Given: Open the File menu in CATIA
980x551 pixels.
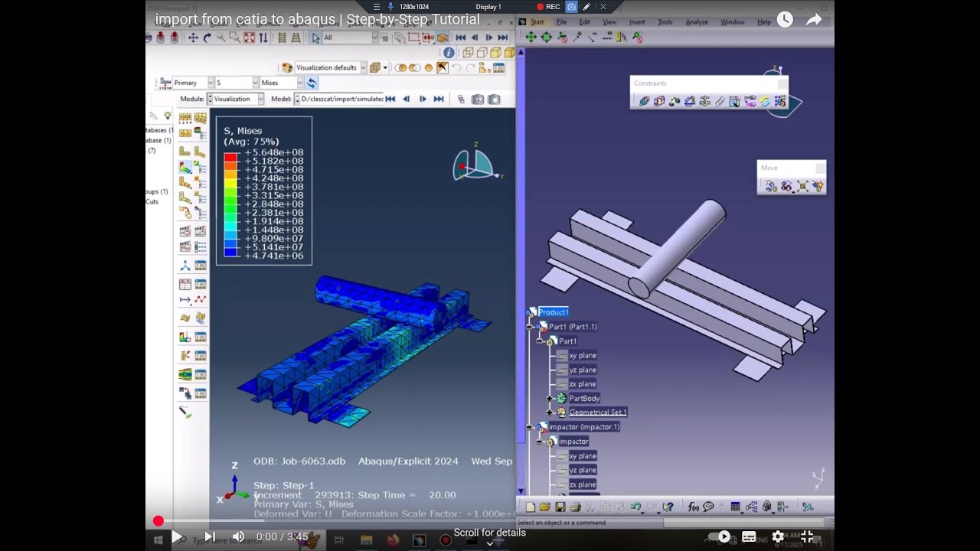Looking at the screenshot, I should (x=561, y=22).
